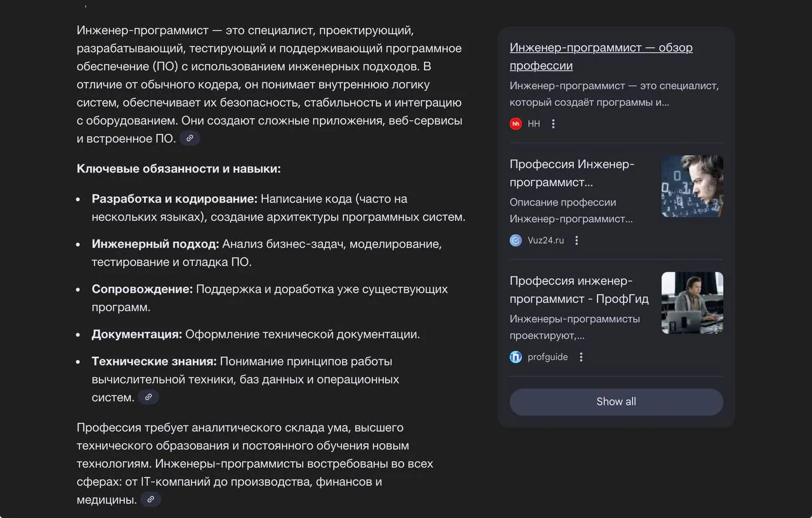
Task: Open three-dot menu next to HH
Action: click(553, 124)
